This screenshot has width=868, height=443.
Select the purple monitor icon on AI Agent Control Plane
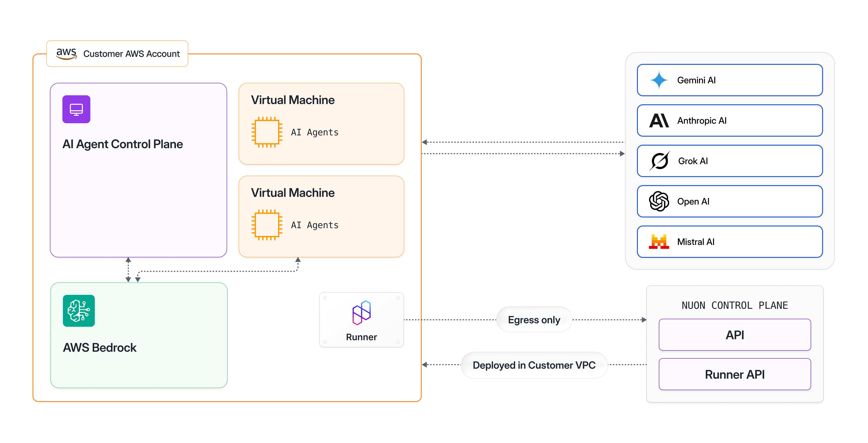pyautogui.click(x=76, y=109)
